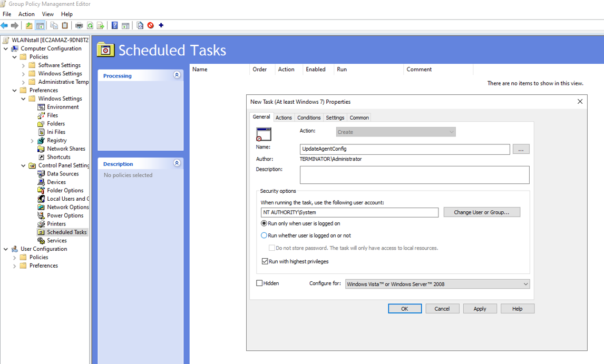Screen dimensions: 604x364
Task: Enable the Hidden checkbox
Action: (x=259, y=283)
